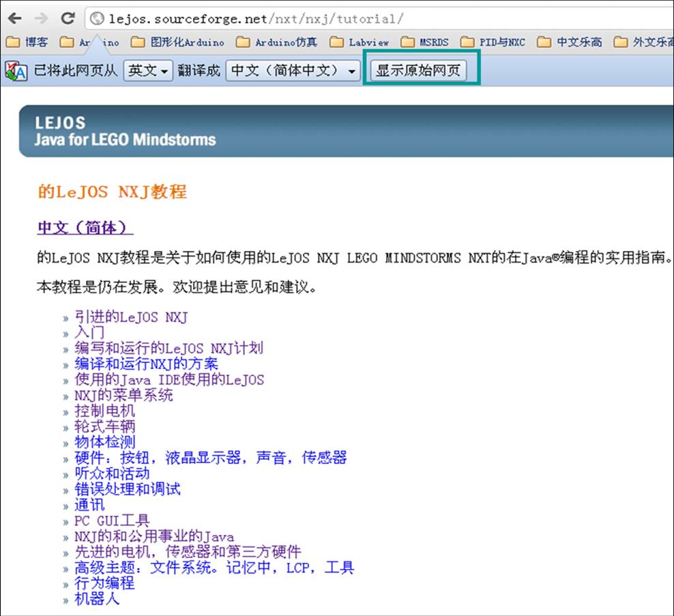Click the 已将此网页从 label
674x616 pixels.
[x=76, y=70]
